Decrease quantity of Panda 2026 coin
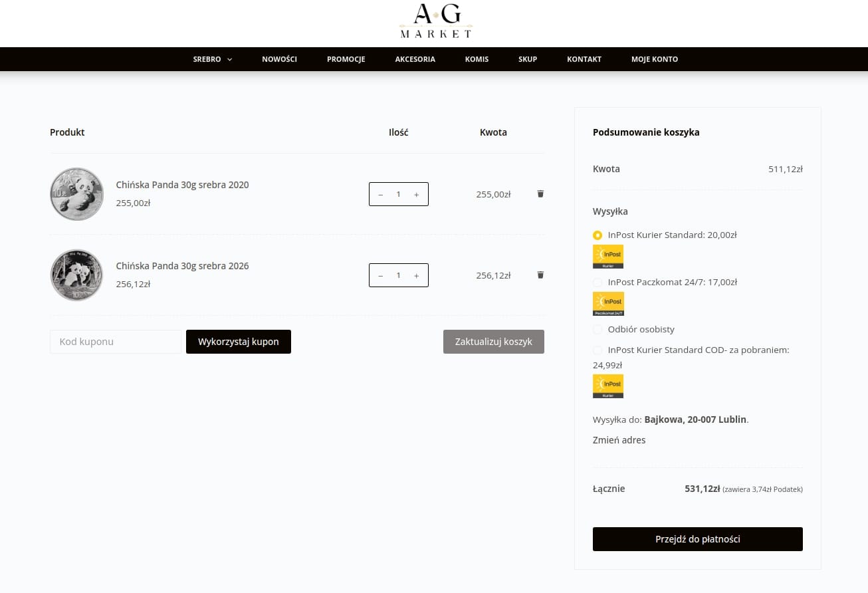The image size is (868, 593). pyautogui.click(x=380, y=275)
